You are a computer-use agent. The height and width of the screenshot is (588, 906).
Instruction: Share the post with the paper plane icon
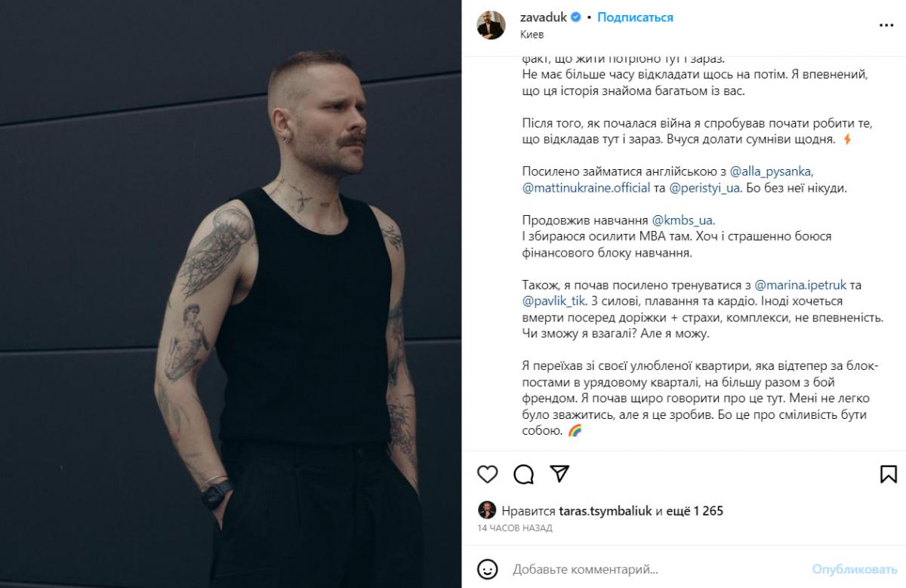coord(559,473)
